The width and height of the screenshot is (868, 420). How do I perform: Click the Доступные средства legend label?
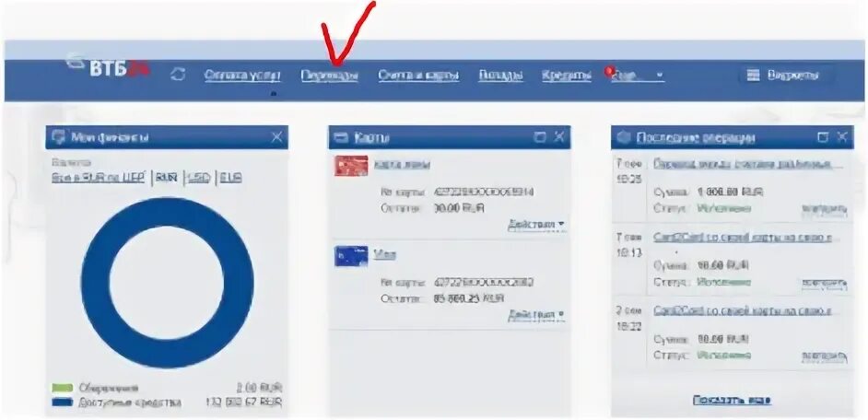(130, 402)
